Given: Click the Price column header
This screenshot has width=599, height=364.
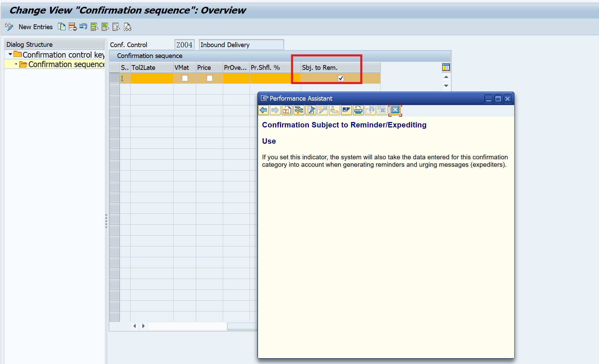Looking at the screenshot, I should pyautogui.click(x=209, y=67).
